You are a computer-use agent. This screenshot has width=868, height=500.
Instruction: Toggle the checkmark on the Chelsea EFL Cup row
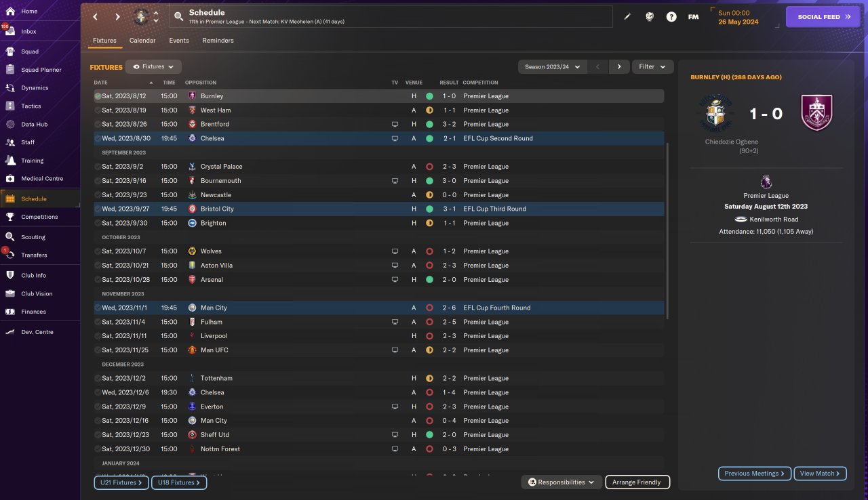pyautogui.click(x=98, y=138)
